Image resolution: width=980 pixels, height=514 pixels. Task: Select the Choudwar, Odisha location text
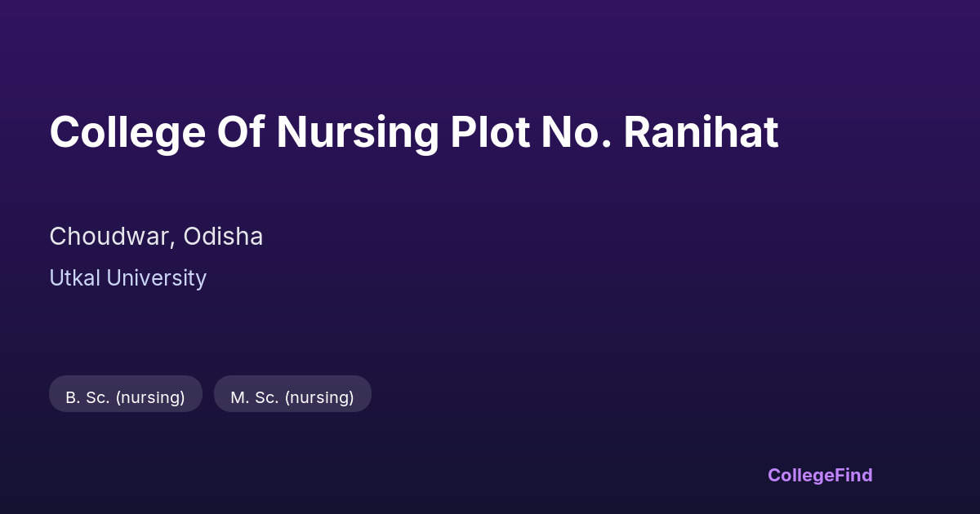pyautogui.click(x=156, y=237)
